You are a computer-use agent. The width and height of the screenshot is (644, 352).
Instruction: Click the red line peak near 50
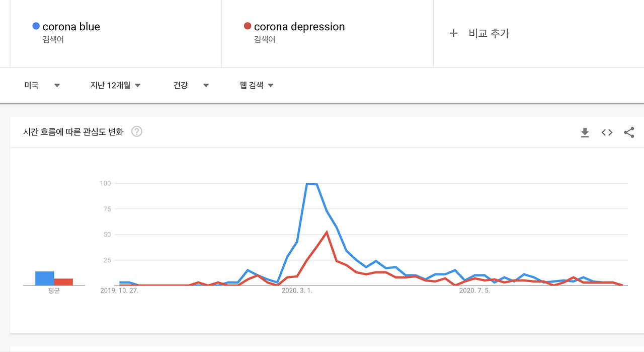pyautogui.click(x=327, y=232)
